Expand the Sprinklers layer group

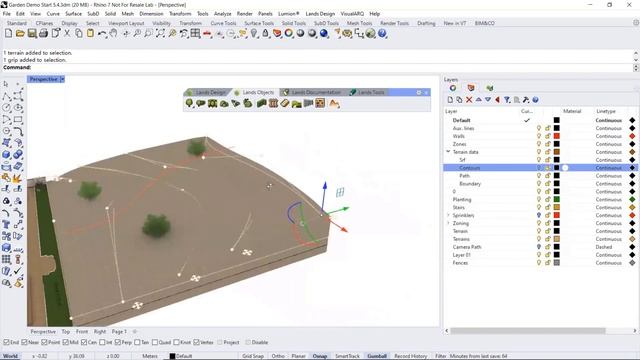click(448, 215)
